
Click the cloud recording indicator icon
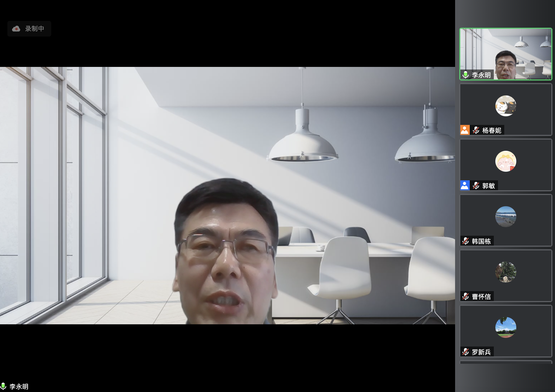[x=16, y=29]
